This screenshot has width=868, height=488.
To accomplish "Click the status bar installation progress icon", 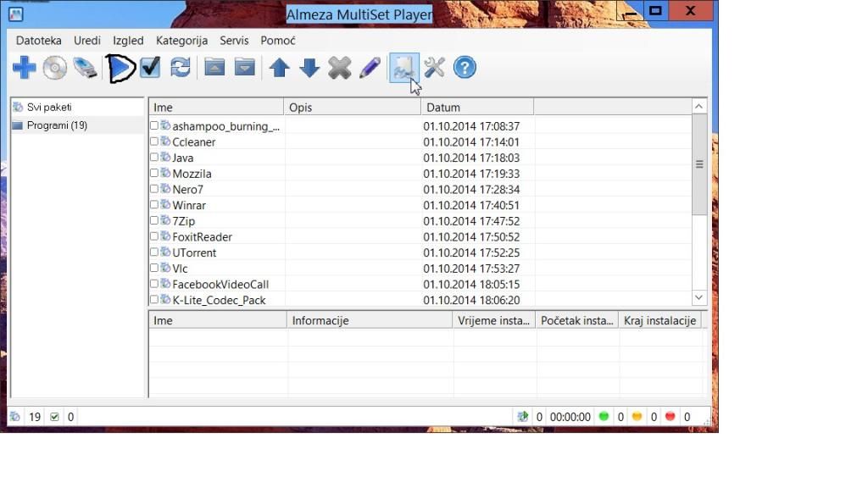I will tap(522, 417).
